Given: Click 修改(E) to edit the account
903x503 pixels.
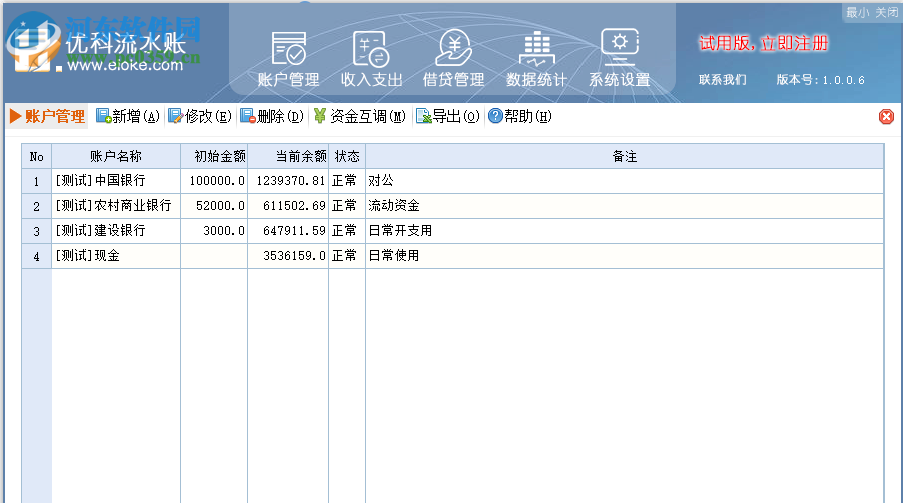Looking at the screenshot, I should point(200,116).
